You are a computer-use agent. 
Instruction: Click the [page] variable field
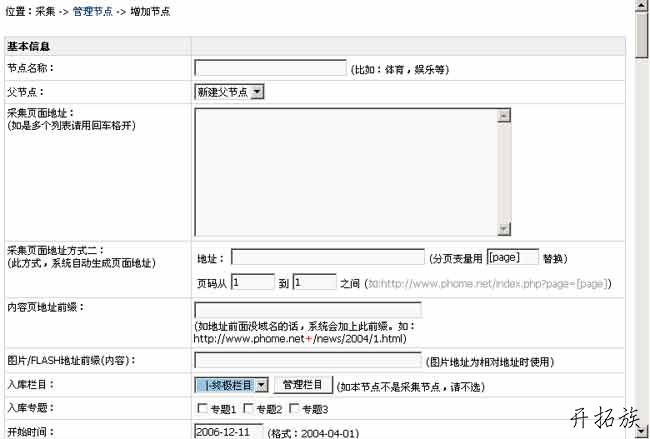point(512,257)
